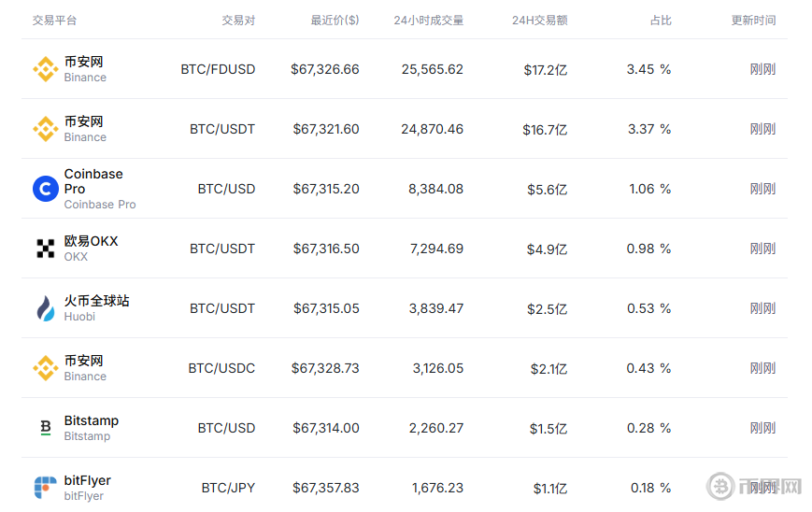812x512 pixels.
Task: Click the black OKX checkered logo
Action: tap(46, 249)
